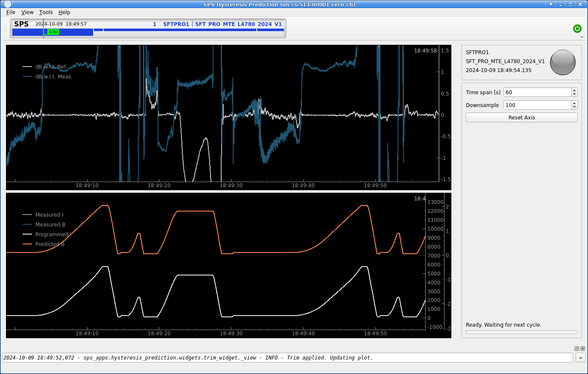Toggle Predicted B legend entry
This screenshot has width=588, height=374.
click(50, 244)
